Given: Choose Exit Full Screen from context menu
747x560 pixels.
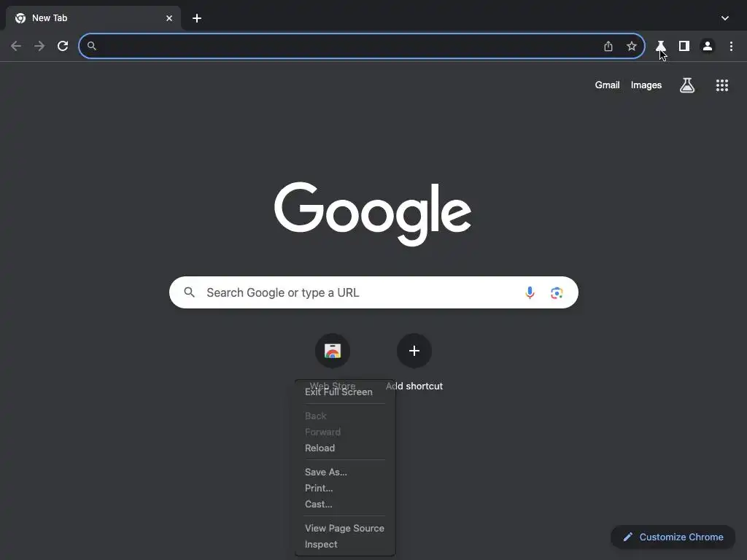Looking at the screenshot, I should click(x=338, y=392).
